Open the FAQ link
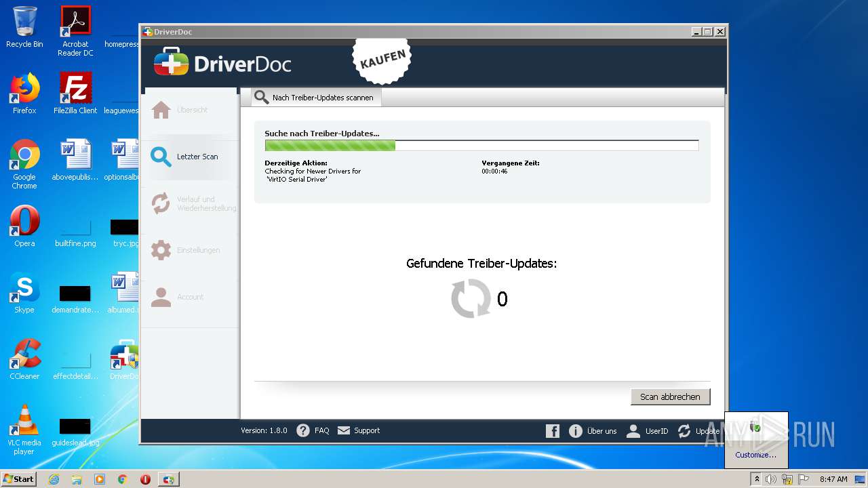This screenshot has width=868, height=488. tap(313, 430)
